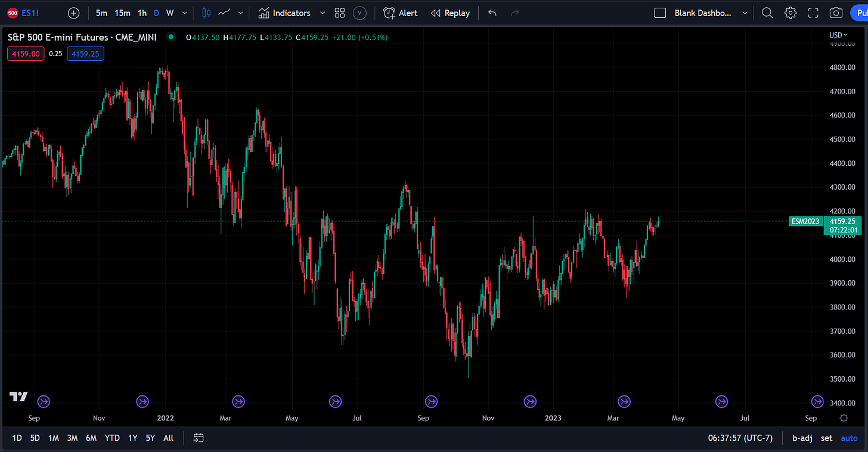Click the 06:37:57 (UTC-7) timezone clock
Screen dimensions: 868x452
click(x=740, y=438)
